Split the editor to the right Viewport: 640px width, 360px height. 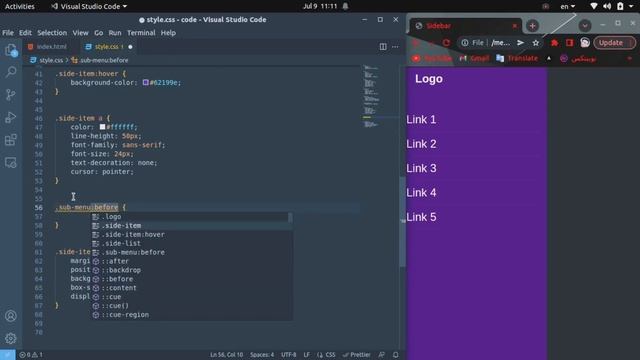click(383, 47)
